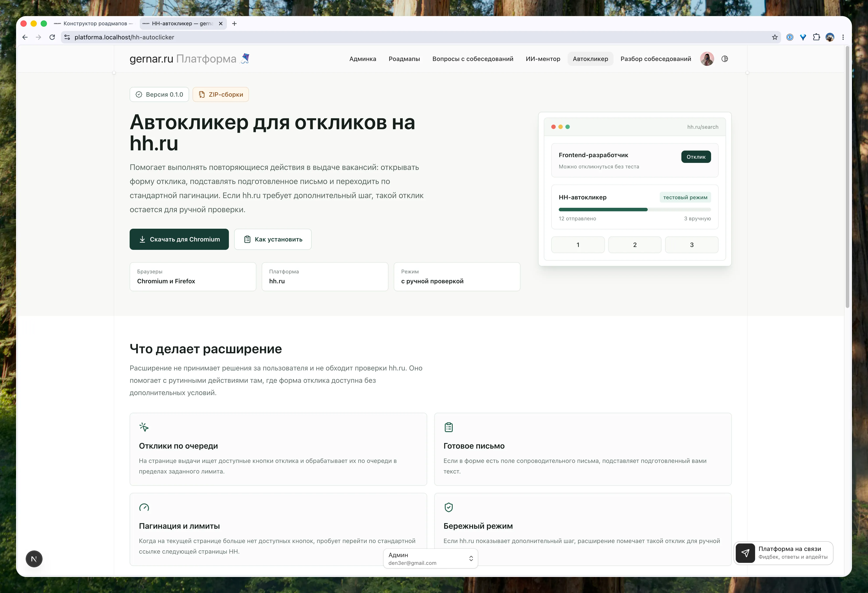Toggle theme with half-circle icon
868x593 pixels.
(725, 59)
